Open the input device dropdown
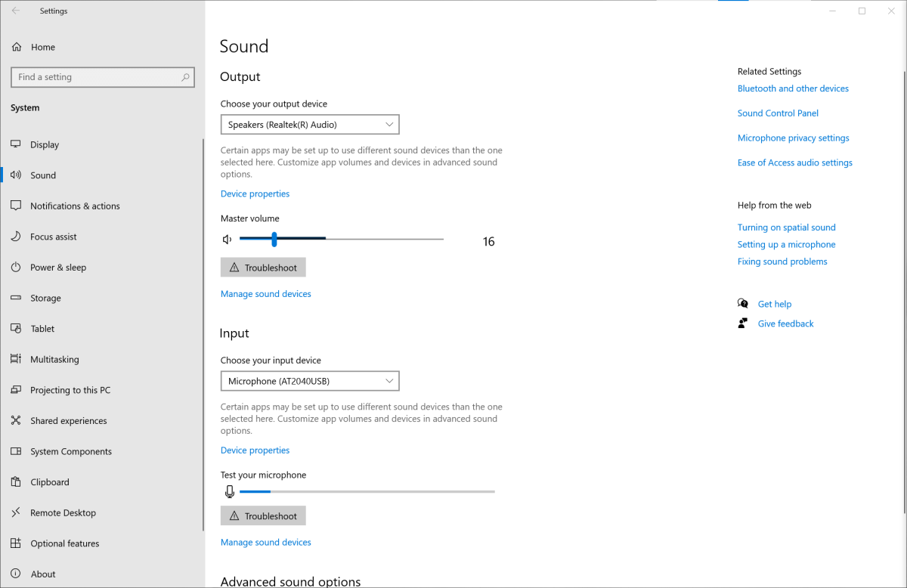The width and height of the screenshot is (907, 588). coord(309,381)
